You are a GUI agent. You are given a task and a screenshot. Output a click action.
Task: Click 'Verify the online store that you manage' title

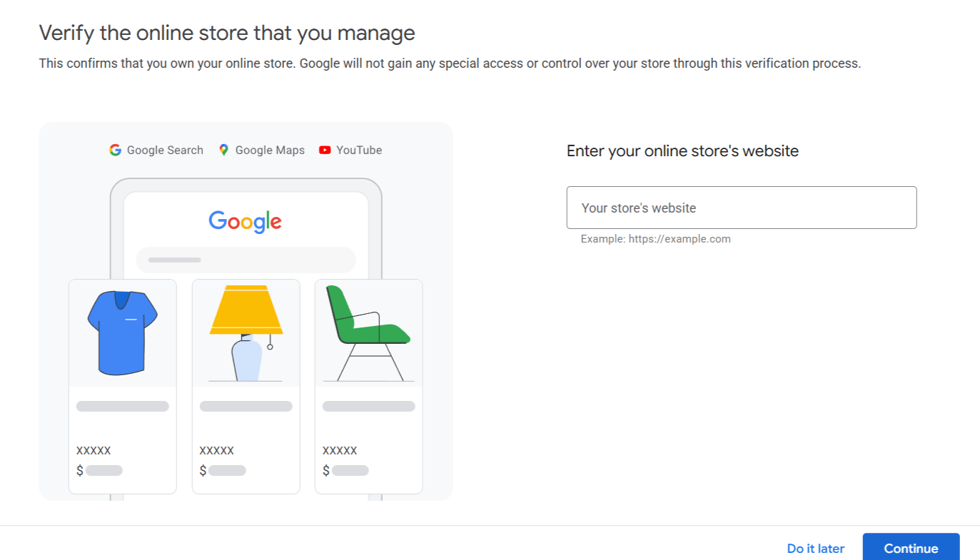227,33
